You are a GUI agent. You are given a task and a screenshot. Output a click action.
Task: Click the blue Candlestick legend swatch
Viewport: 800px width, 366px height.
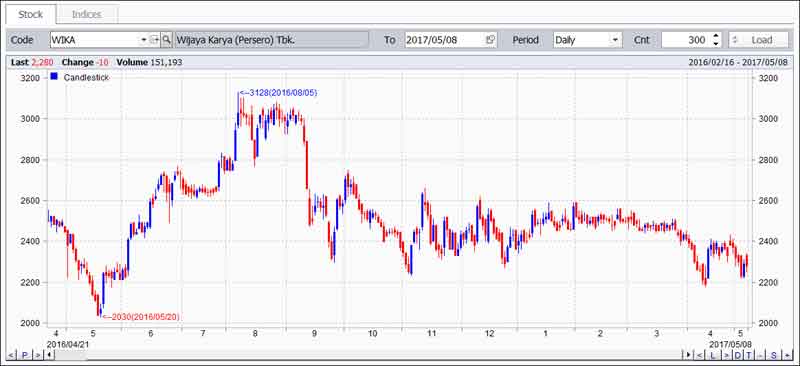tap(54, 77)
